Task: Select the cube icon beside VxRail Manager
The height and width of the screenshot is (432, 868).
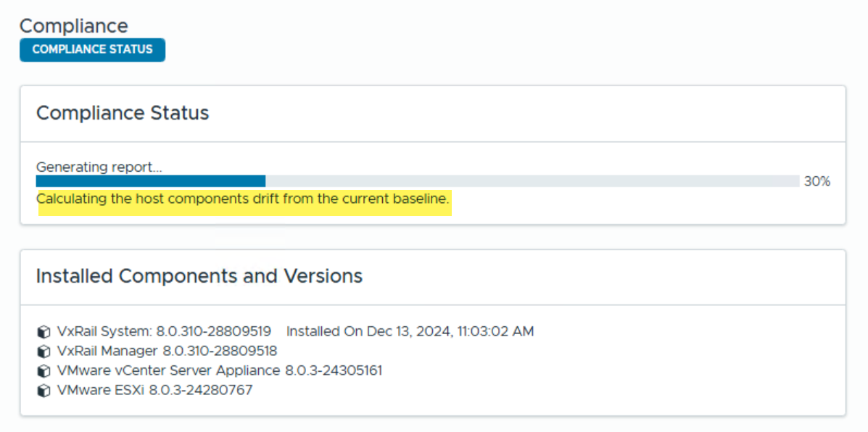Action: point(44,352)
